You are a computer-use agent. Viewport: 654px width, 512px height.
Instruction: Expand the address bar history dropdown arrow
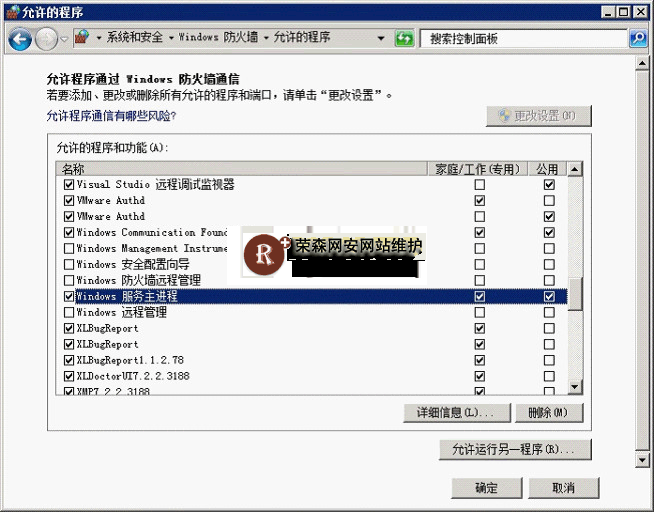[x=381, y=39]
